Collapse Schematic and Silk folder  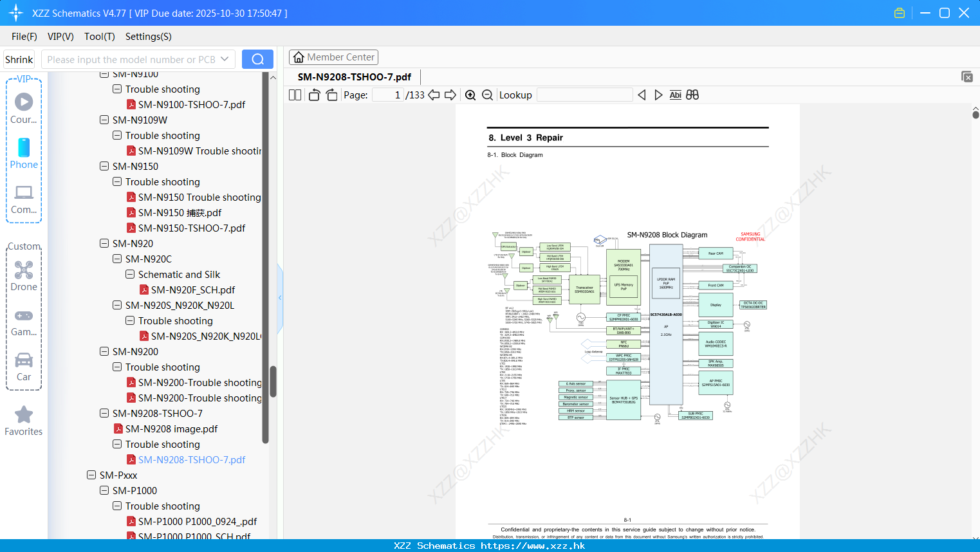tap(130, 274)
